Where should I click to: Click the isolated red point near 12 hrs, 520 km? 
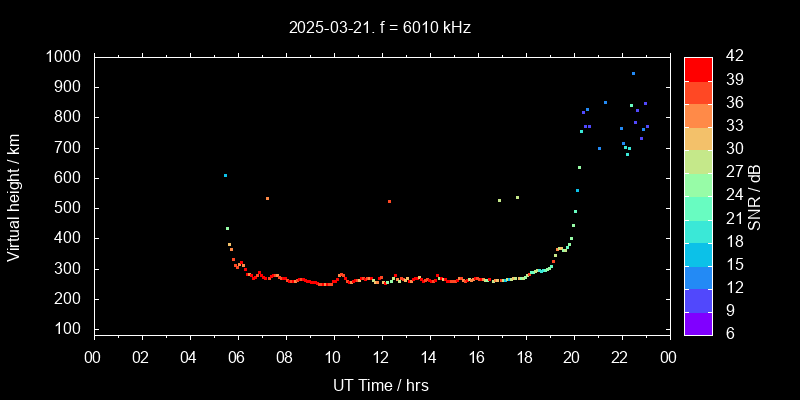389,201
